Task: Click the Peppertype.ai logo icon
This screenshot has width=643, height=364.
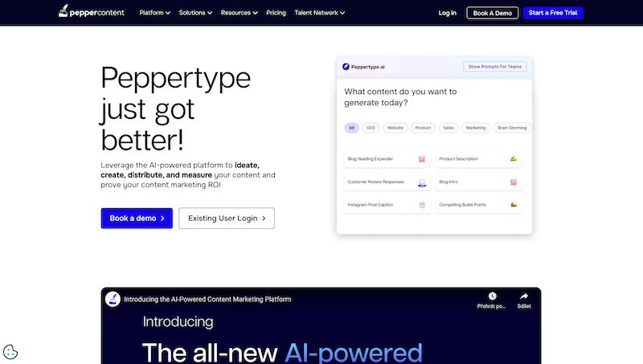Action: coord(346,67)
